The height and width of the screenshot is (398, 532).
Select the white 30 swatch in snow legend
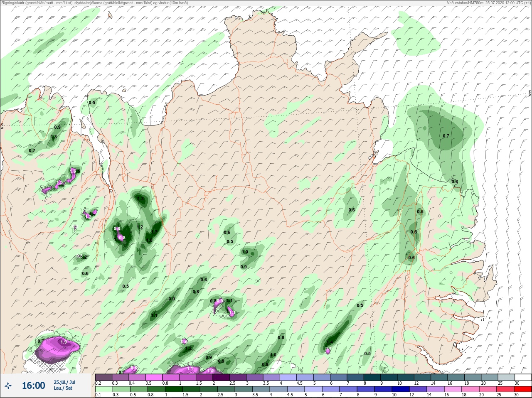(523, 377)
